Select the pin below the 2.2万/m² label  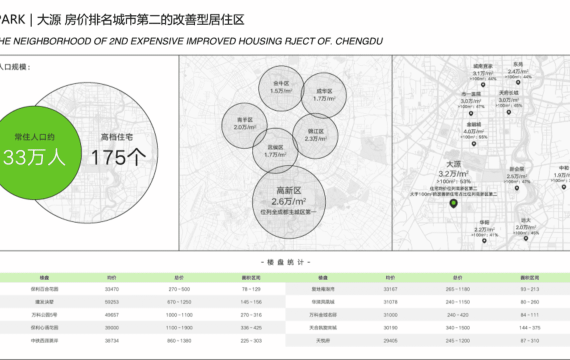[x=484, y=240]
